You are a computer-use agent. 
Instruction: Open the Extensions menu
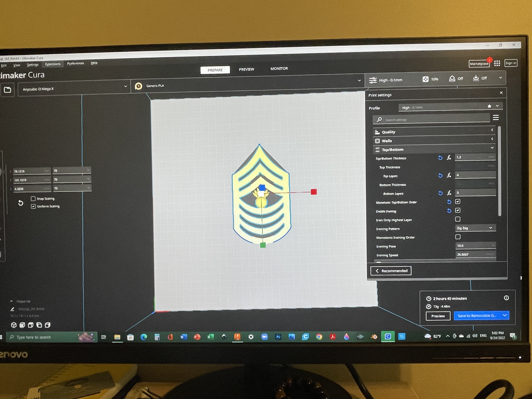(53, 64)
